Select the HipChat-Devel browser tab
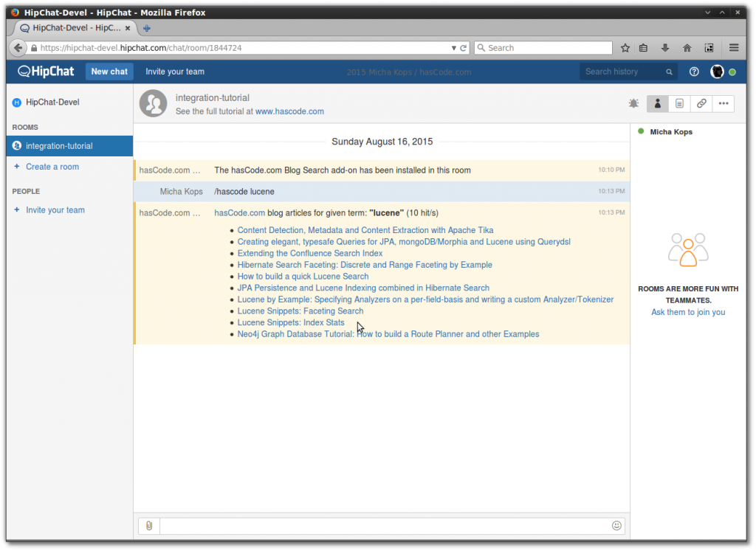Screen dimensions: 756x551 (x=66, y=28)
